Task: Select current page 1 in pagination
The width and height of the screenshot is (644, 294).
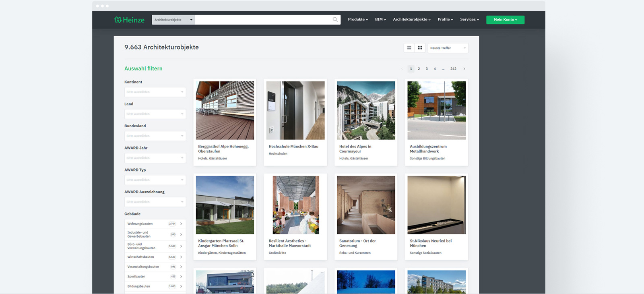Action: [x=411, y=69]
